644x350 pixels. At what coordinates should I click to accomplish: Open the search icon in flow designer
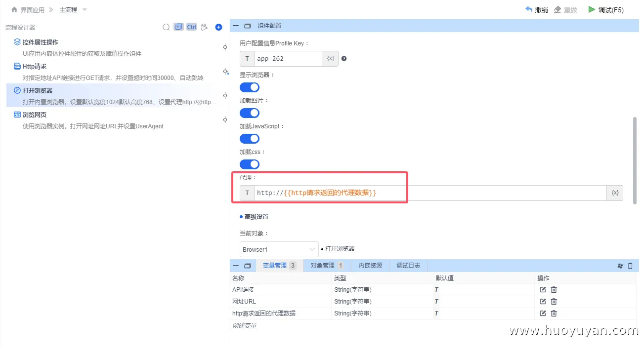[x=167, y=27]
